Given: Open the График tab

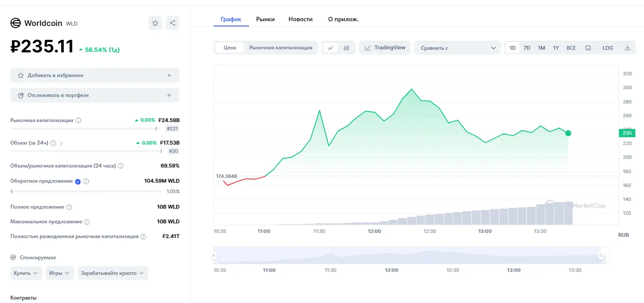Looking at the screenshot, I should [231, 19].
